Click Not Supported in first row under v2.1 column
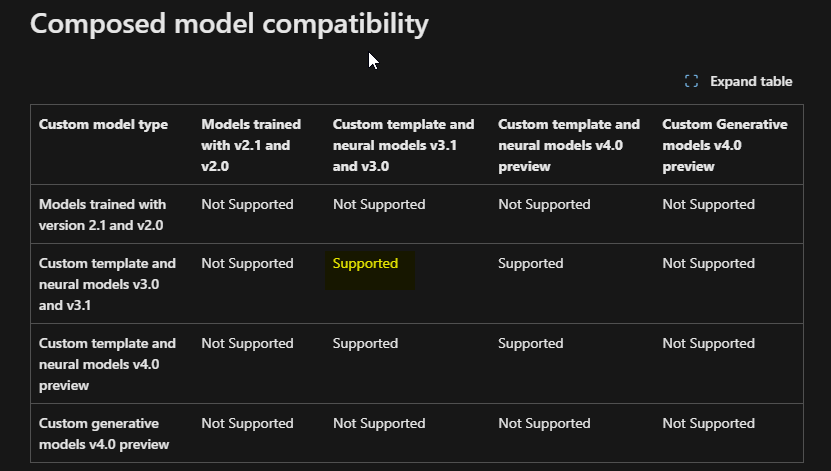Screen dimensions: 831x471 (247, 205)
